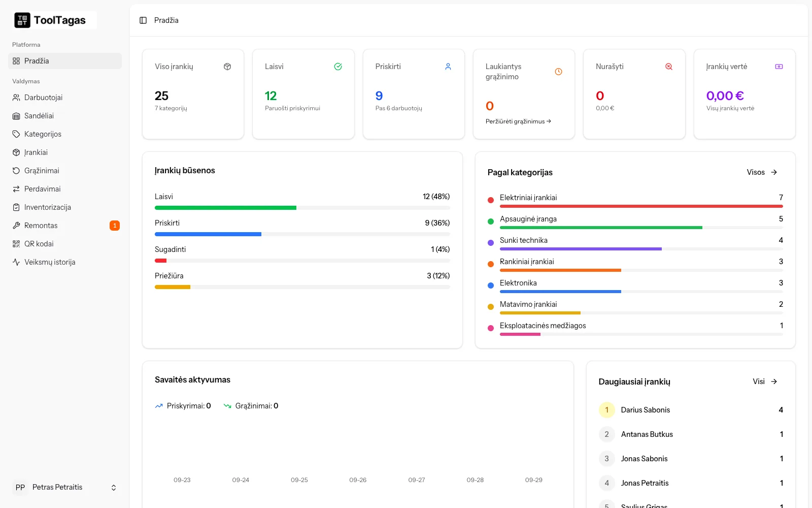Click the Veiksmų istorija activity icon

pos(16,262)
